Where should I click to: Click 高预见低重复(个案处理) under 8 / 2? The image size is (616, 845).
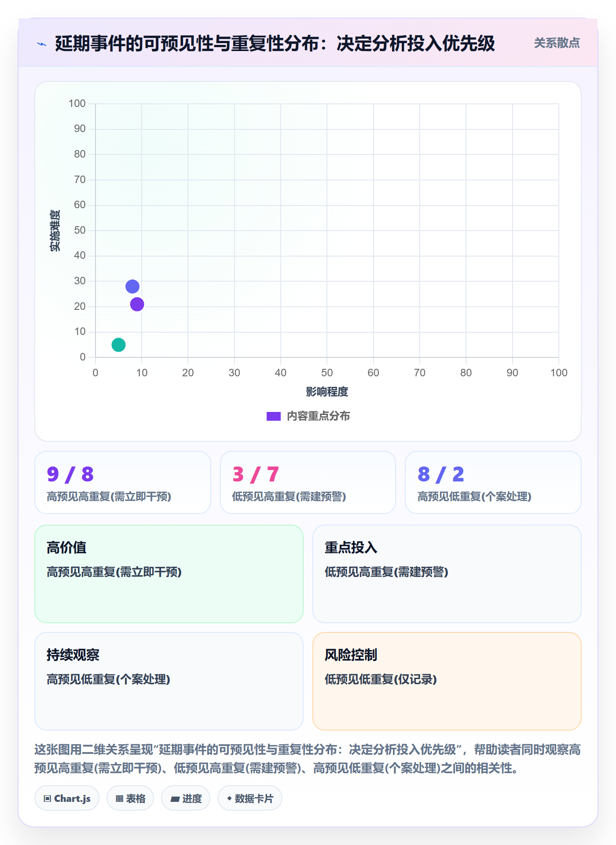coord(474,497)
